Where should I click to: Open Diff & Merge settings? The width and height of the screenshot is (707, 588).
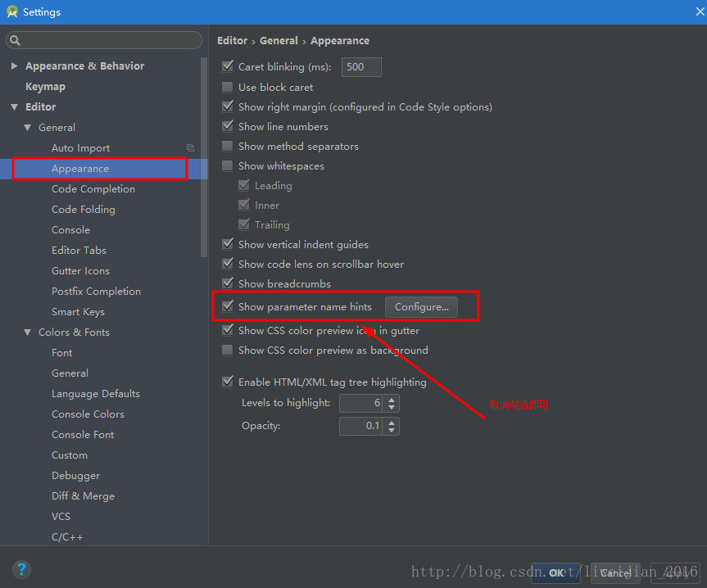coord(83,496)
